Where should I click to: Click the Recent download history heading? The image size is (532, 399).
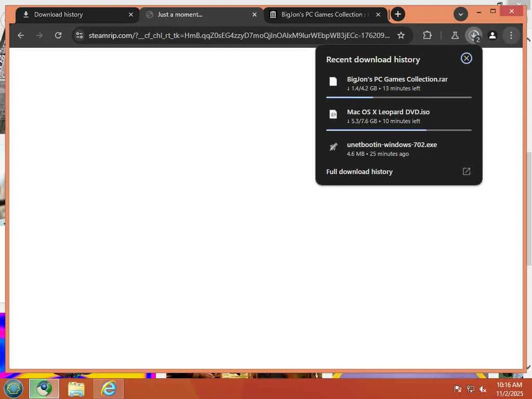click(373, 60)
